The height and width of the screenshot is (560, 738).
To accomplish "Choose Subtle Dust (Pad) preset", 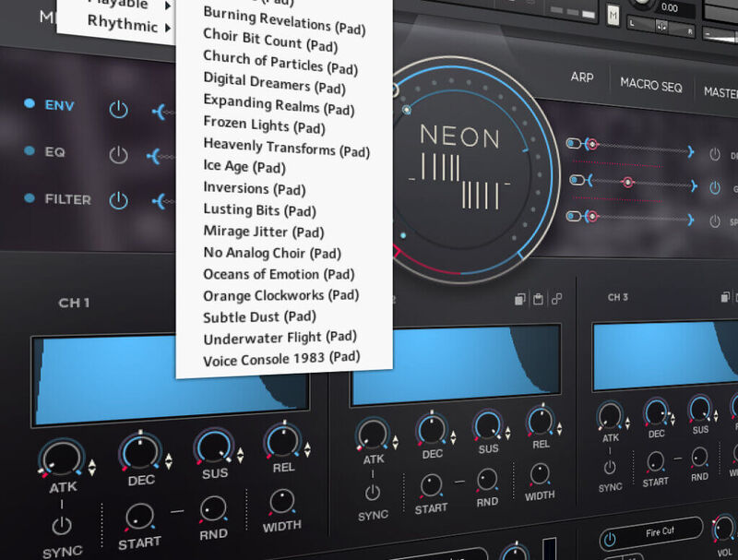I will tap(259, 316).
